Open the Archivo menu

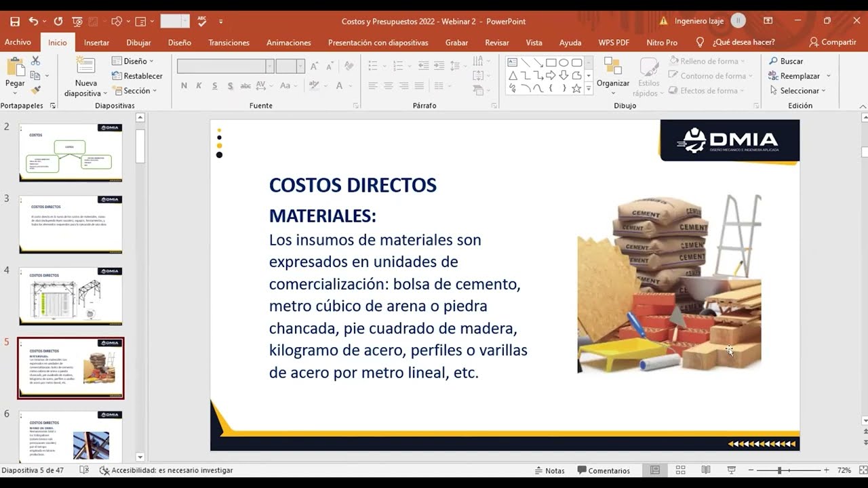click(18, 42)
